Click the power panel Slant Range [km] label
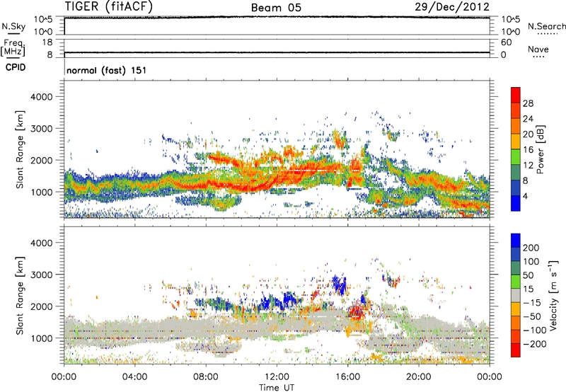Image resolution: width=566 pixels, height=392 pixels. [20, 149]
